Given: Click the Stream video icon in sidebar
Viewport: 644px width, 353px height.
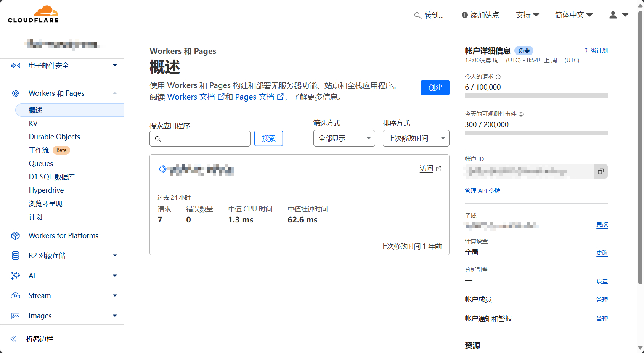Looking at the screenshot, I should (15, 295).
